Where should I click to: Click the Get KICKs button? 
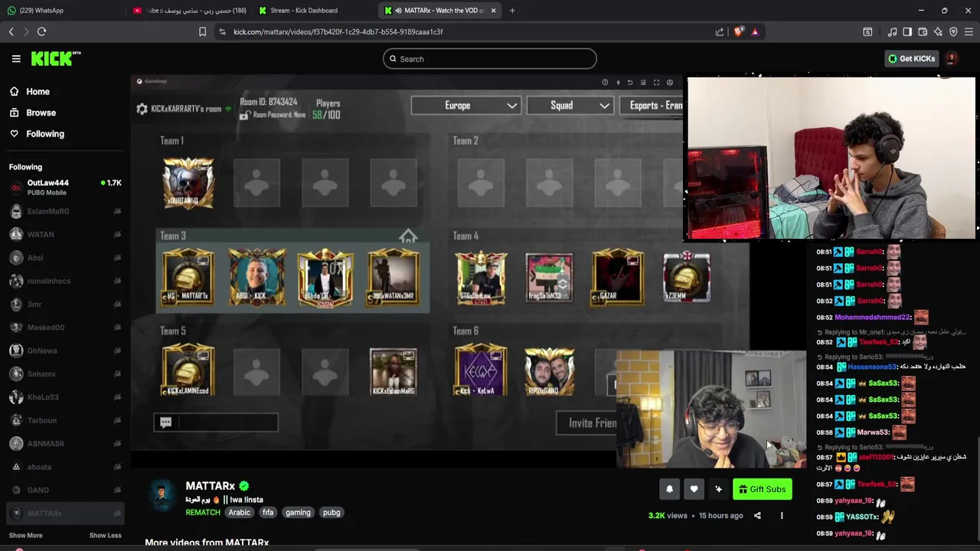(x=911, y=58)
